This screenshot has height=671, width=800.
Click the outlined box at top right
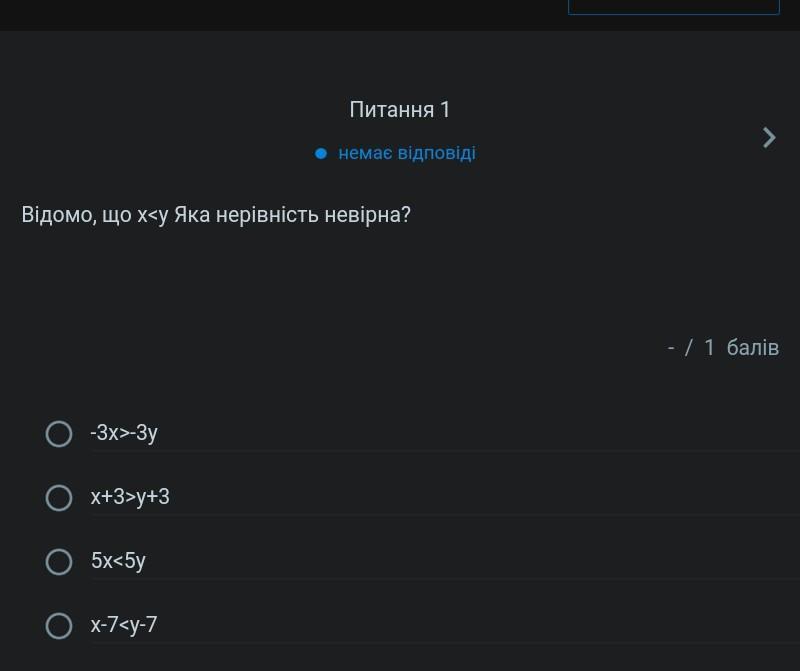[x=673, y=7]
